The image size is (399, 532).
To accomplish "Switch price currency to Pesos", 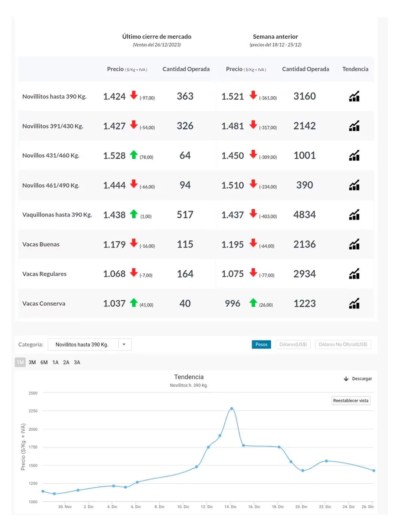I will [x=261, y=344].
